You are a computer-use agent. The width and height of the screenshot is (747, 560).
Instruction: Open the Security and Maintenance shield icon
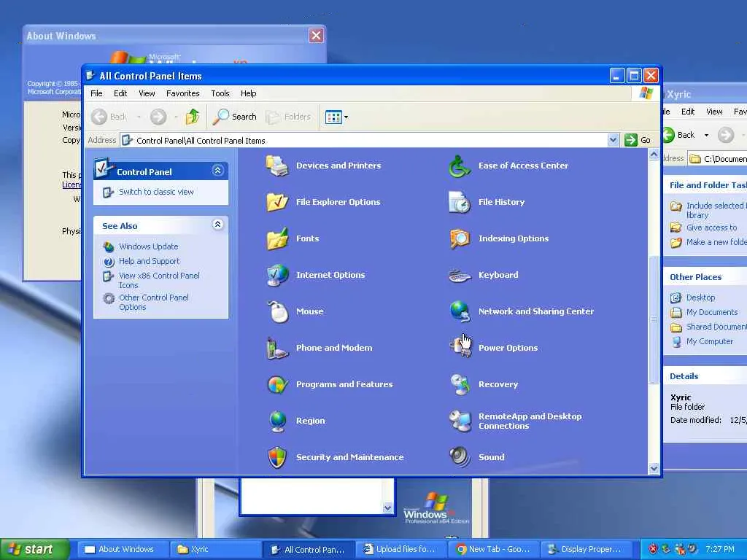(277, 457)
